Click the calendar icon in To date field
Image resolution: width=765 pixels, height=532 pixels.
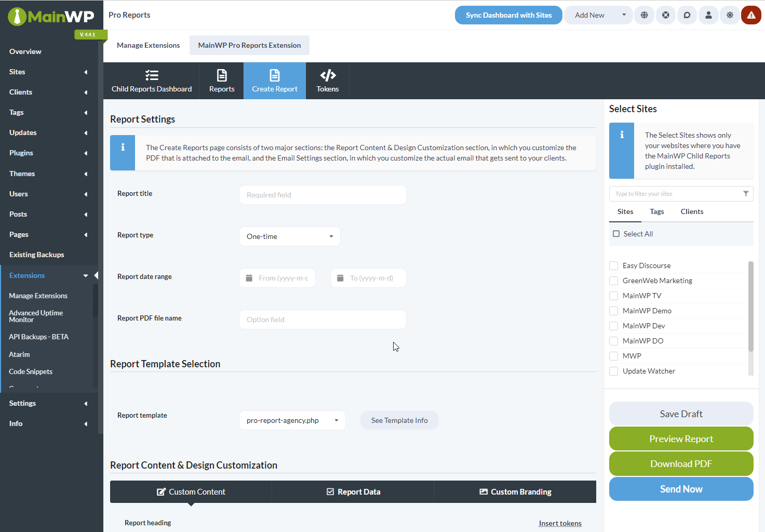coord(340,278)
